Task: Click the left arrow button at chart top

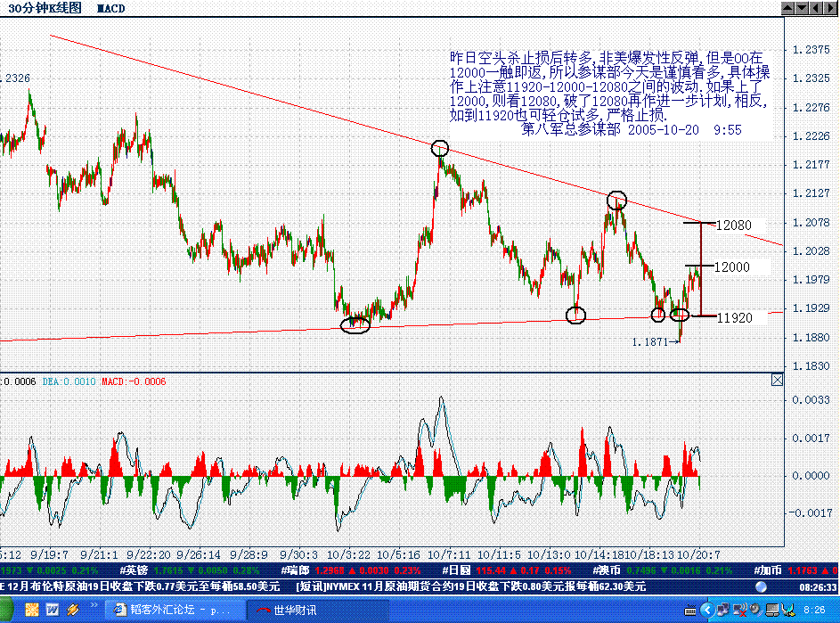Action: point(815,8)
